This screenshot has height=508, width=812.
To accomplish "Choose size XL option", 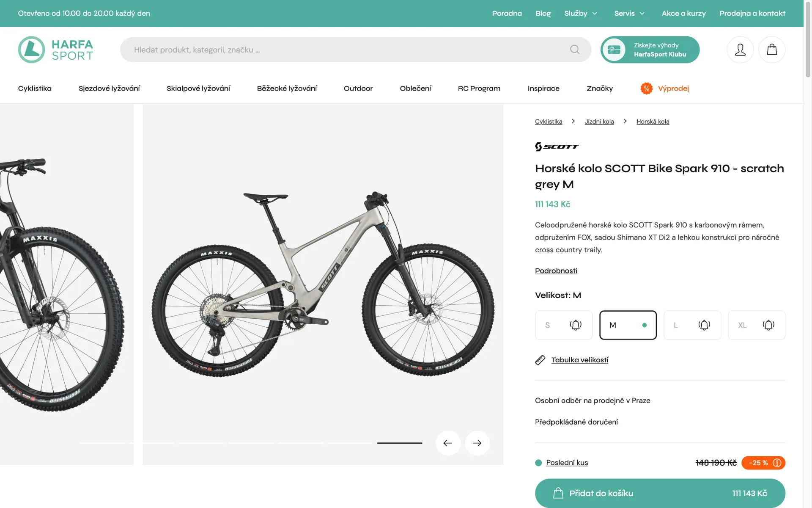I will 757,325.
